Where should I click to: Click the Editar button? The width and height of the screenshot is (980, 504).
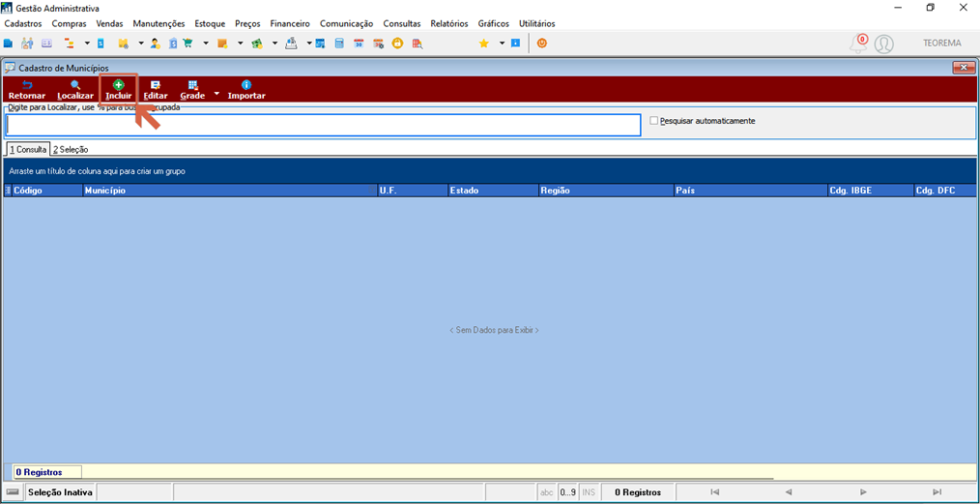[156, 90]
